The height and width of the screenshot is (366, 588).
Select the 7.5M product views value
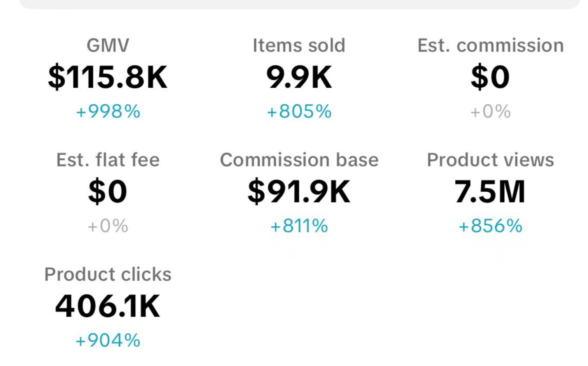[x=490, y=192]
